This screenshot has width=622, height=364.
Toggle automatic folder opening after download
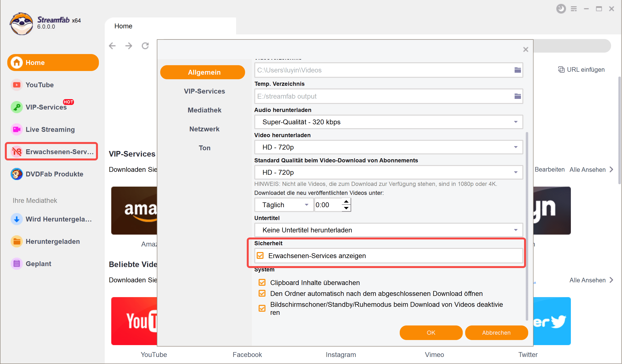point(262,293)
